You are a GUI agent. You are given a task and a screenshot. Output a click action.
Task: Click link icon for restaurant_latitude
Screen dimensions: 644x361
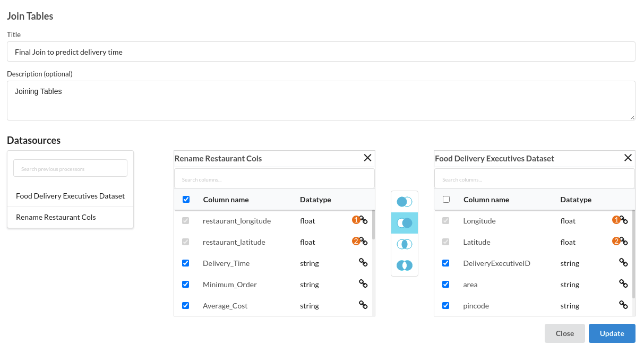363,241
